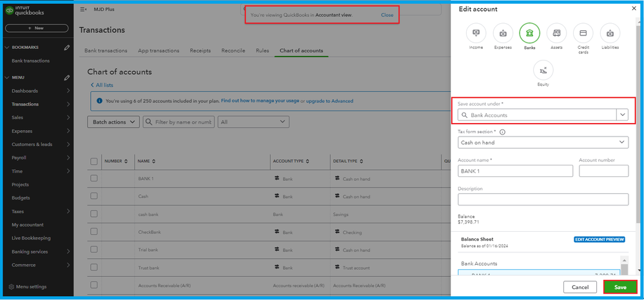Screen dimensions: 644x300
Task: Choose the Equity account type icon
Action: (x=543, y=70)
